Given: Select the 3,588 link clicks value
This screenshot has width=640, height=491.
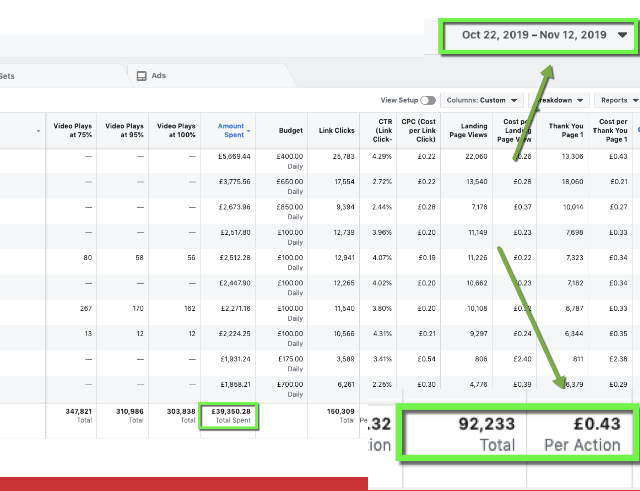Looking at the screenshot, I should tap(346, 359).
